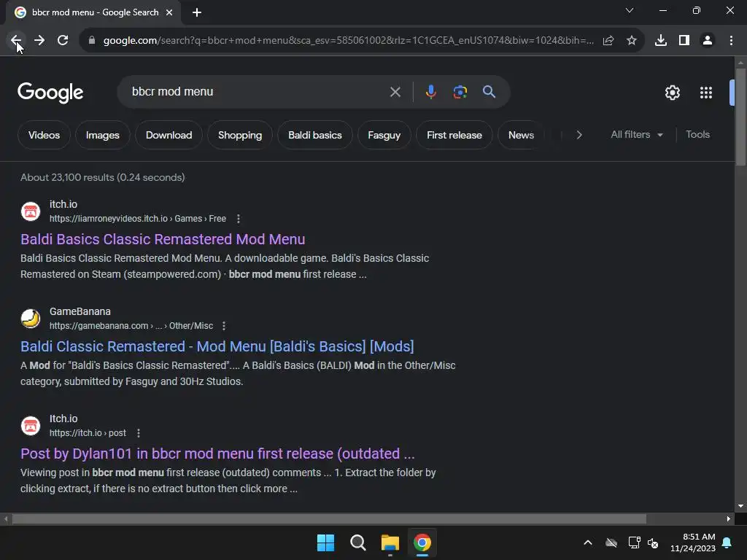
Task: Open the Chrome downloads icon
Action: click(x=661, y=41)
